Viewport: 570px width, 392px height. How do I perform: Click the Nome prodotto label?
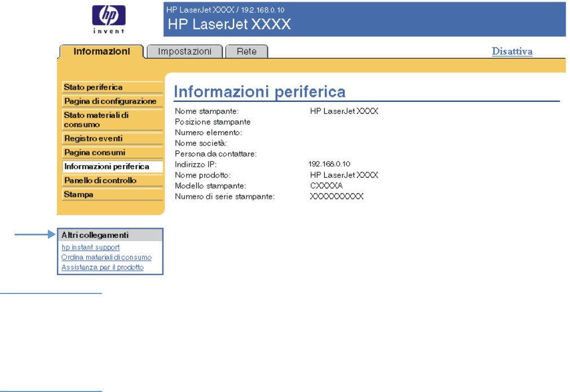tap(202, 175)
